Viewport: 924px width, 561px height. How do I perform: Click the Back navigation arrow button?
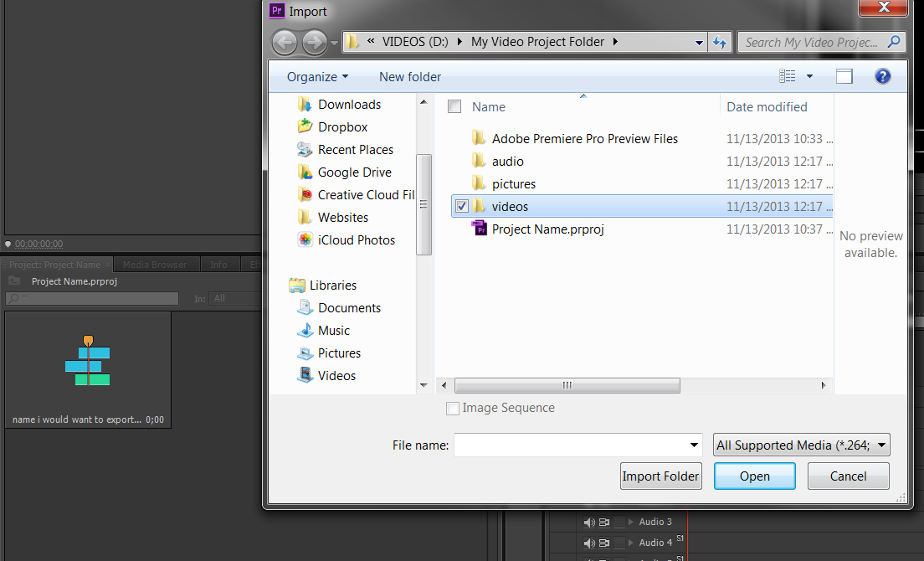(285, 42)
